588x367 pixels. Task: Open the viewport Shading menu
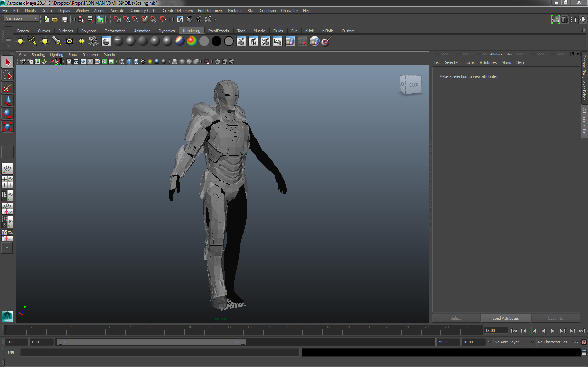coord(38,55)
